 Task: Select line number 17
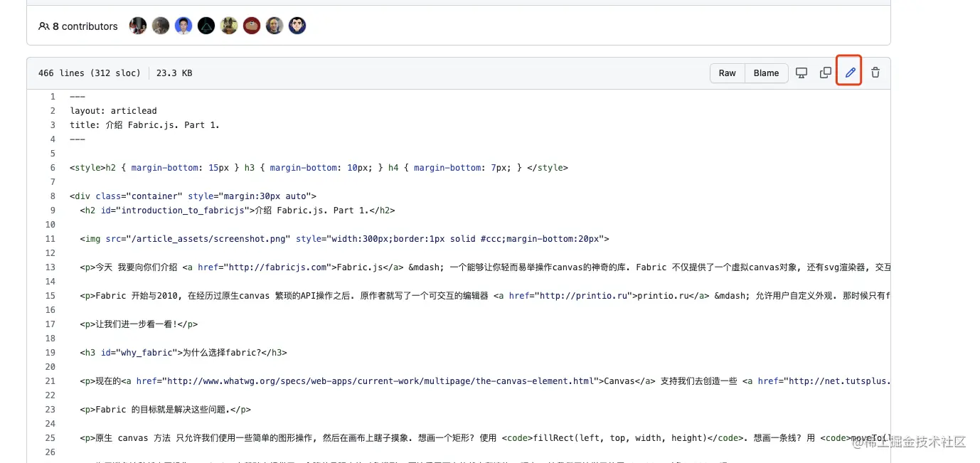50,324
